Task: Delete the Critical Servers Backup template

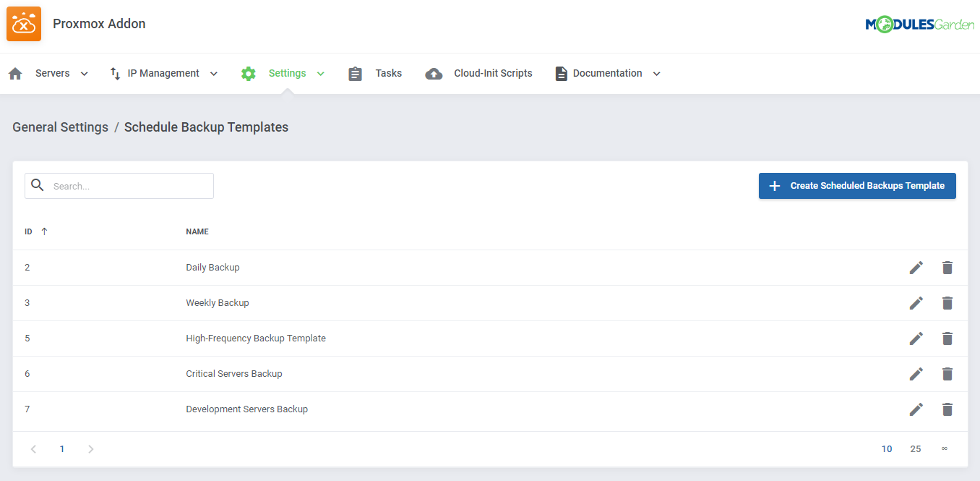Action: [947, 374]
